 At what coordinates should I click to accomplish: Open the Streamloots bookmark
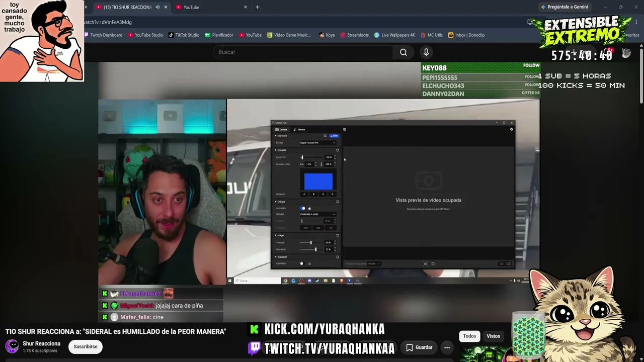(x=355, y=35)
